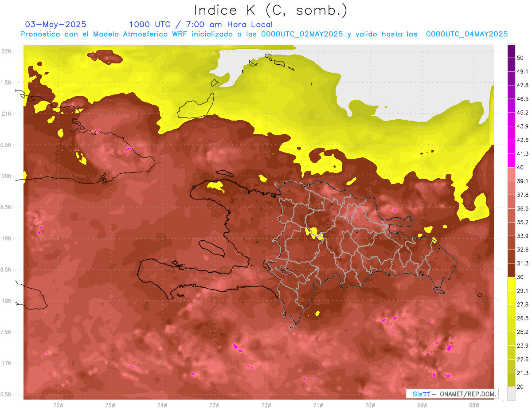Click the '41.3' color scale label
The width and height of the screenshot is (532, 411).
[x=523, y=154]
